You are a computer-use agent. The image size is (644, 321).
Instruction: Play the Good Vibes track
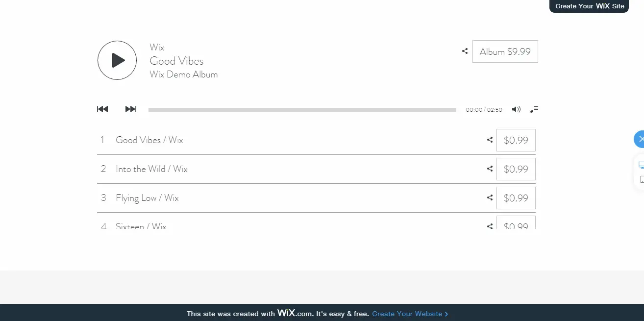pos(117,60)
